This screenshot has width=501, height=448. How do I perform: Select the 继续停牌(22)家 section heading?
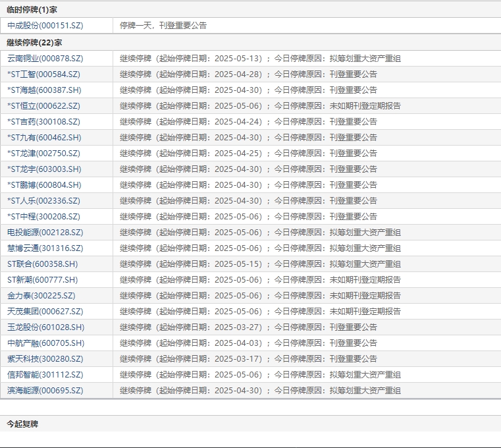pyautogui.click(x=34, y=43)
